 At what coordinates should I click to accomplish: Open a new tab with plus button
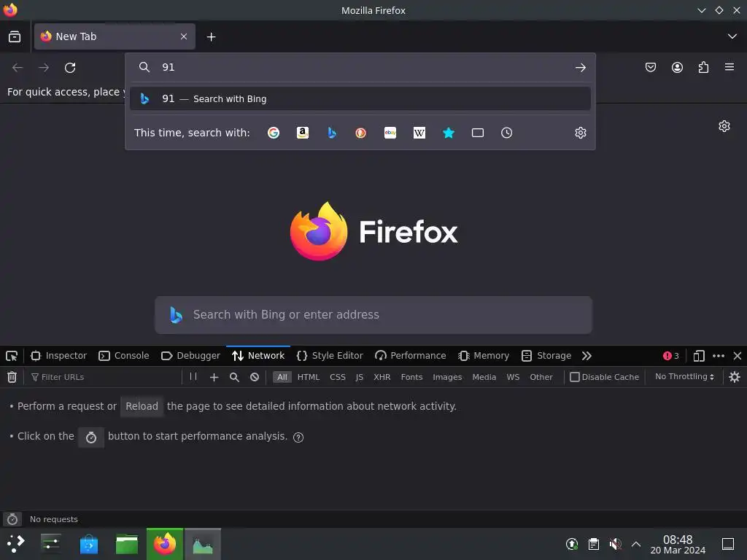(x=211, y=36)
